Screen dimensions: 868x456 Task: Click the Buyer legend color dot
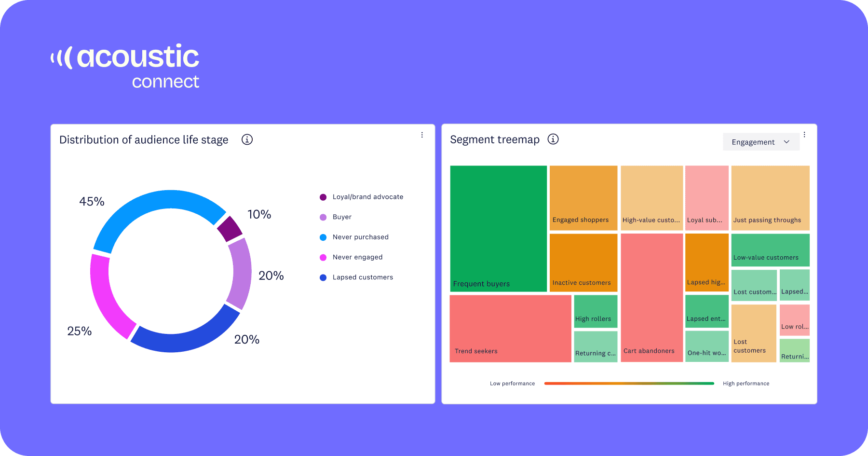[x=323, y=217]
